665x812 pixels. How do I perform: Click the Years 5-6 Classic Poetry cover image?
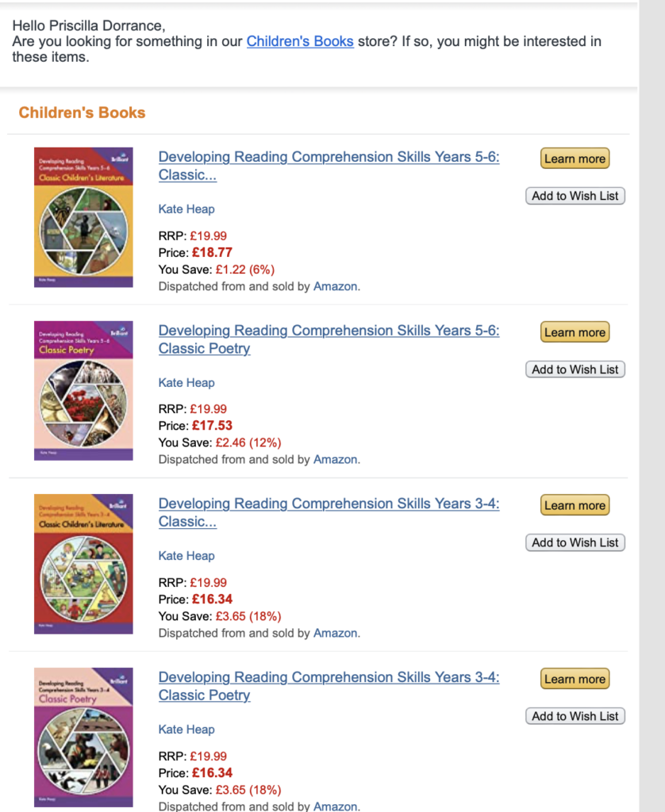(x=83, y=390)
